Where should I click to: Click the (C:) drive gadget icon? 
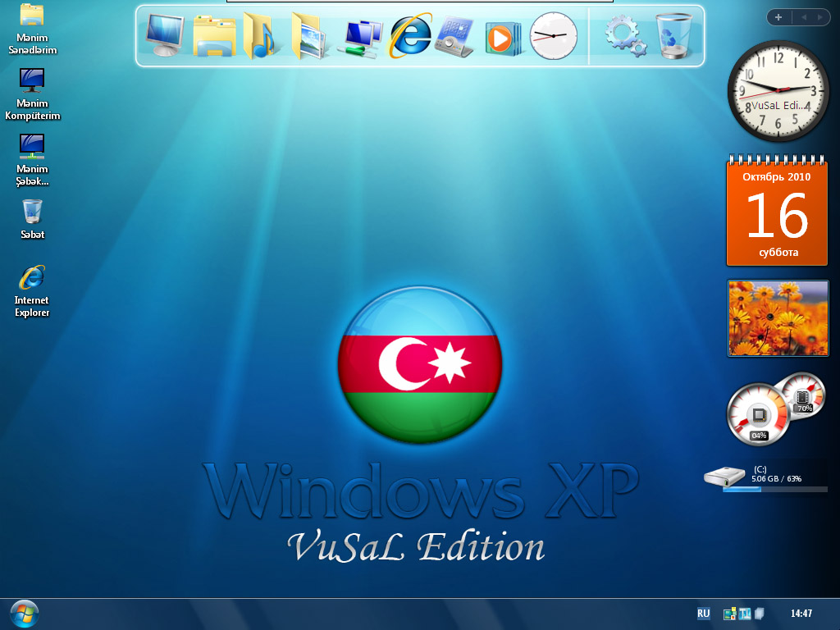[x=724, y=475]
